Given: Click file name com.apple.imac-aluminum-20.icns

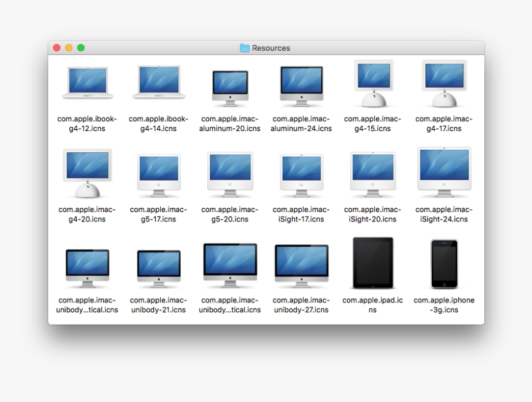Looking at the screenshot, I should [x=230, y=124].
